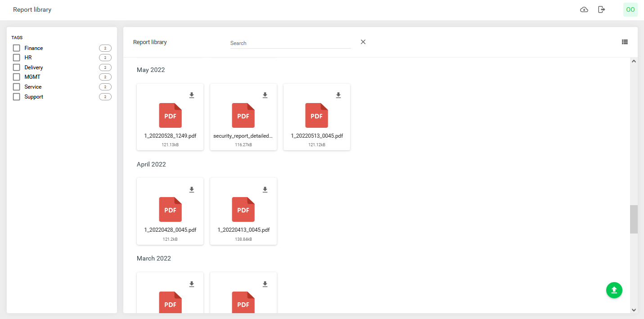Download the 1_20220528_1249.pdf report
The height and width of the screenshot is (319, 644).
point(191,95)
